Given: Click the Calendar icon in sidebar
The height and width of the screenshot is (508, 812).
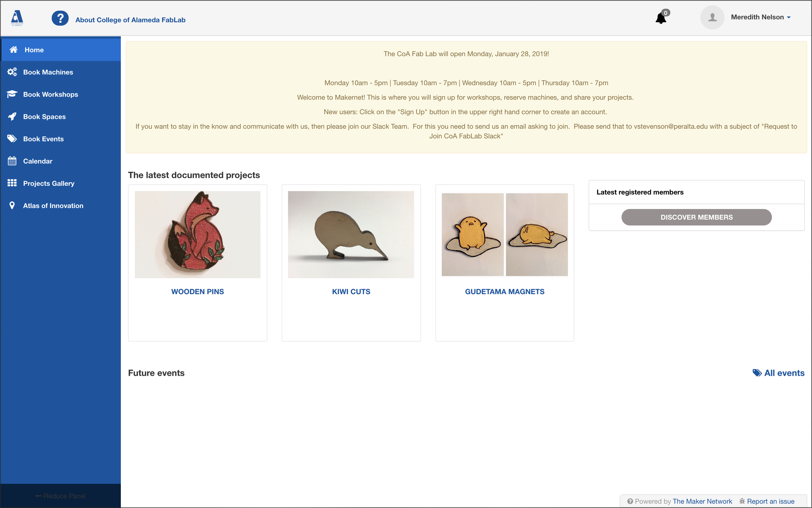Looking at the screenshot, I should [12, 161].
